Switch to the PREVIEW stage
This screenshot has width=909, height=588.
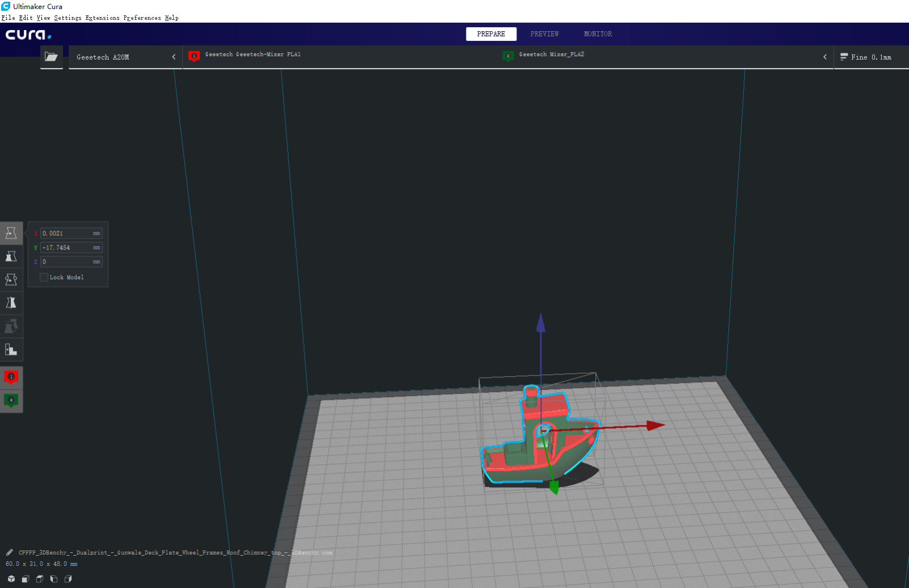coord(544,34)
